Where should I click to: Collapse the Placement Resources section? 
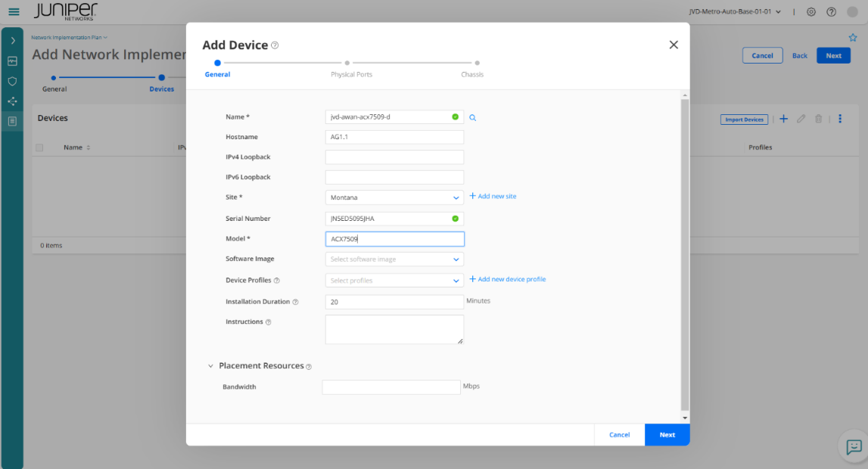pos(210,366)
